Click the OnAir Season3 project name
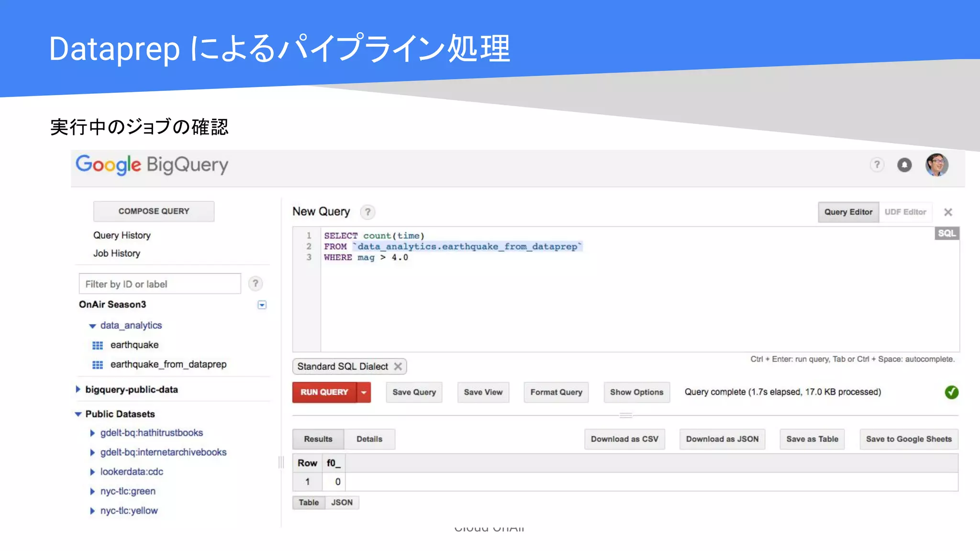This screenshot has width=980, height=551. [112, 305]
